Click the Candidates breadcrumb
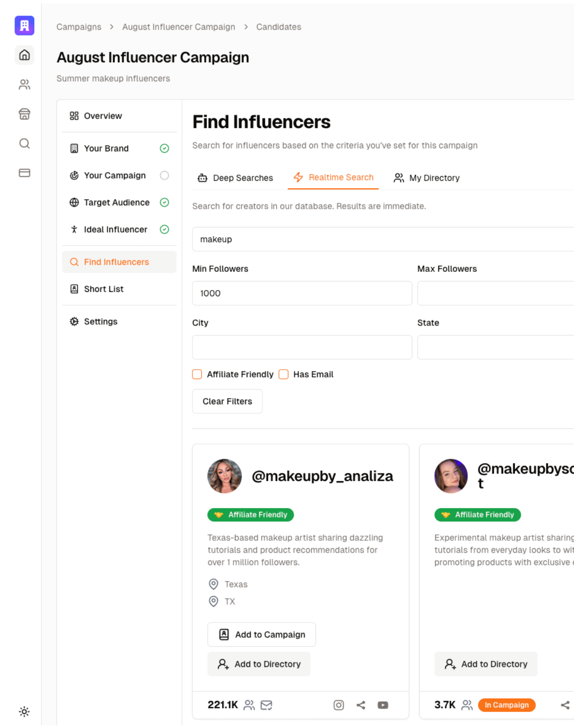This screenshot has width=574, height=728. point(279,27)
